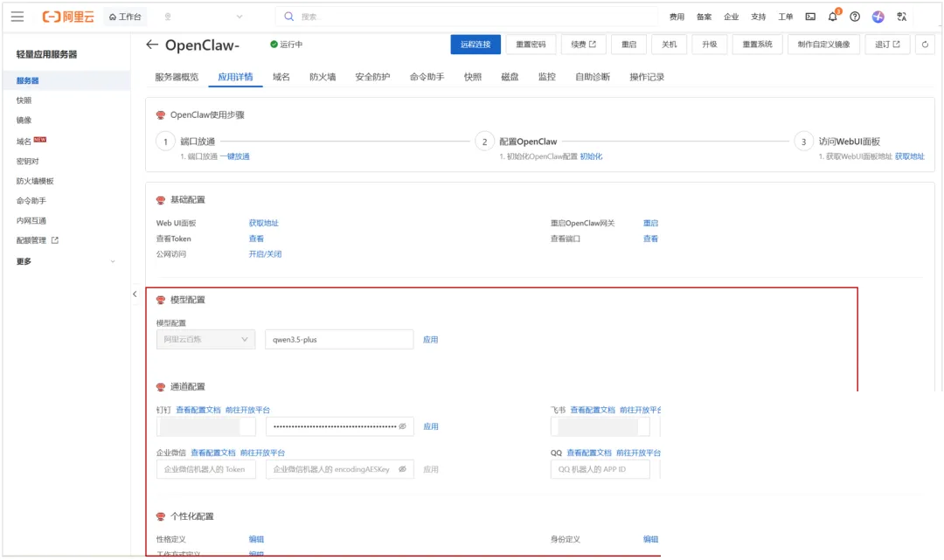
Task: Refresh the page with the refresh icon
Action: (925, 45)
